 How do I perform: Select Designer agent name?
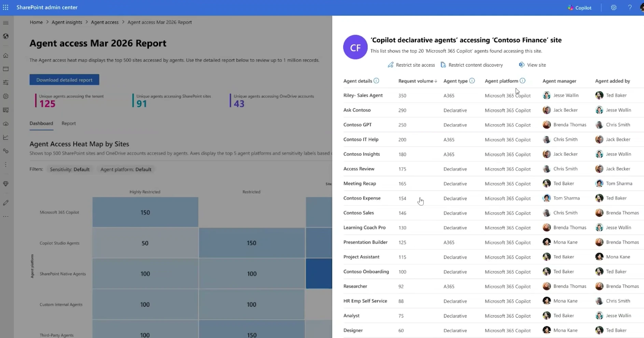pos(353,330)
